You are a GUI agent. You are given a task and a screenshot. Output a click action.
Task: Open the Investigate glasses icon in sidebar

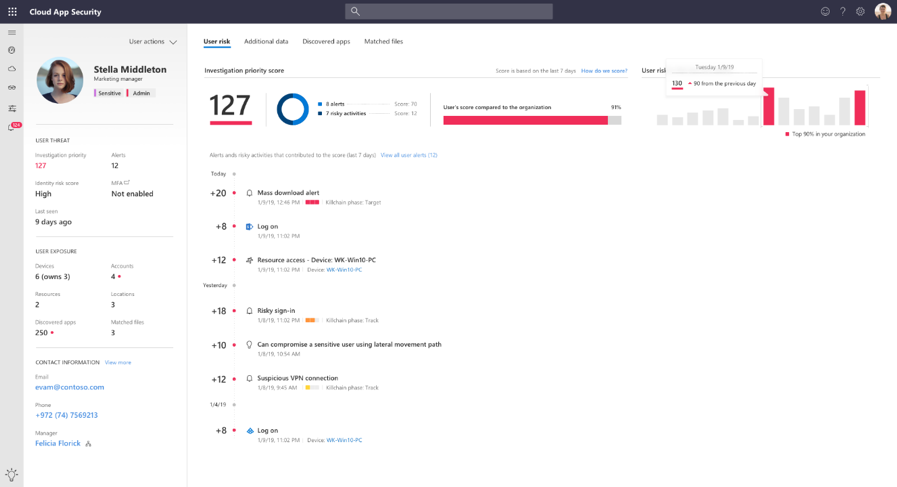point(11,88)
